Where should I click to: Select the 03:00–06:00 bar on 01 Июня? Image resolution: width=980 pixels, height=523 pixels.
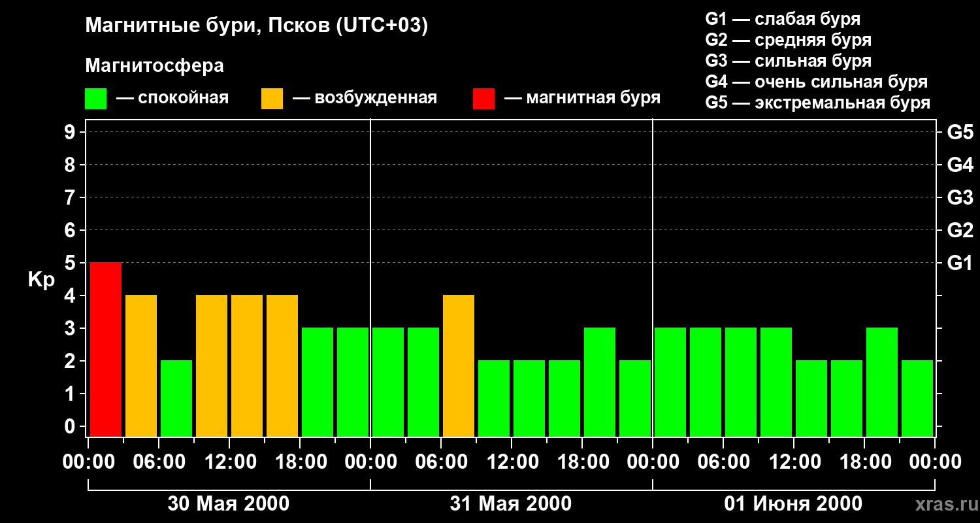pyautogui.click(x=706, y=382)
